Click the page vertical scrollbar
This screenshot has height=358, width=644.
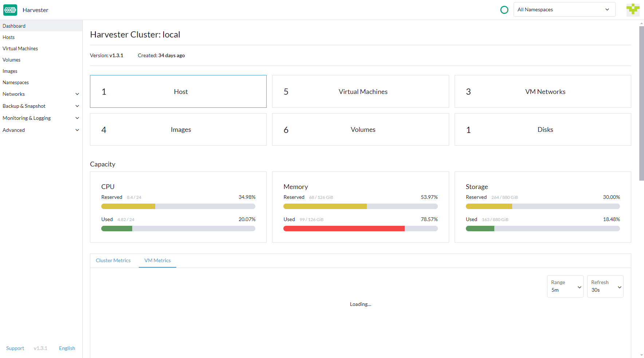tap(641, 103)
